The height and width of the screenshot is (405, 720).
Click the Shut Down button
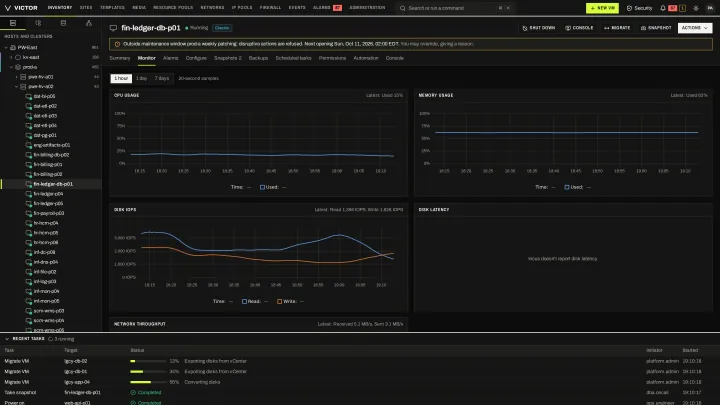pos(539,28)
